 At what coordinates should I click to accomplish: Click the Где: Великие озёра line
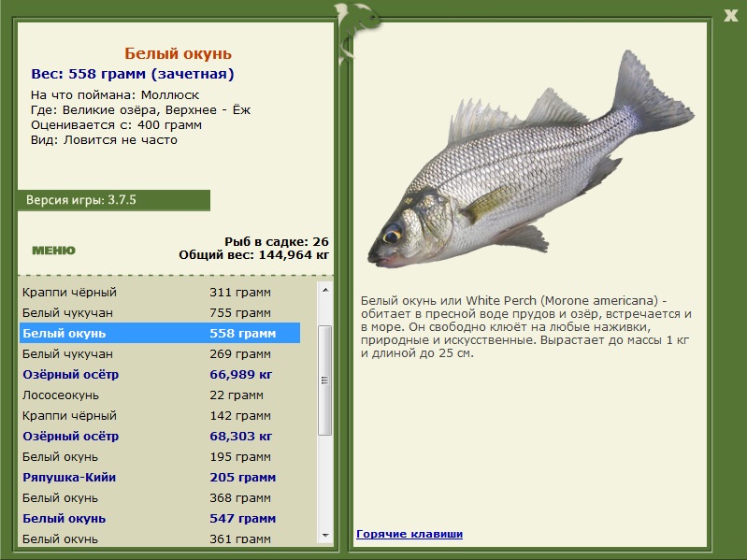pyautogui.click(x=140, y=110)
